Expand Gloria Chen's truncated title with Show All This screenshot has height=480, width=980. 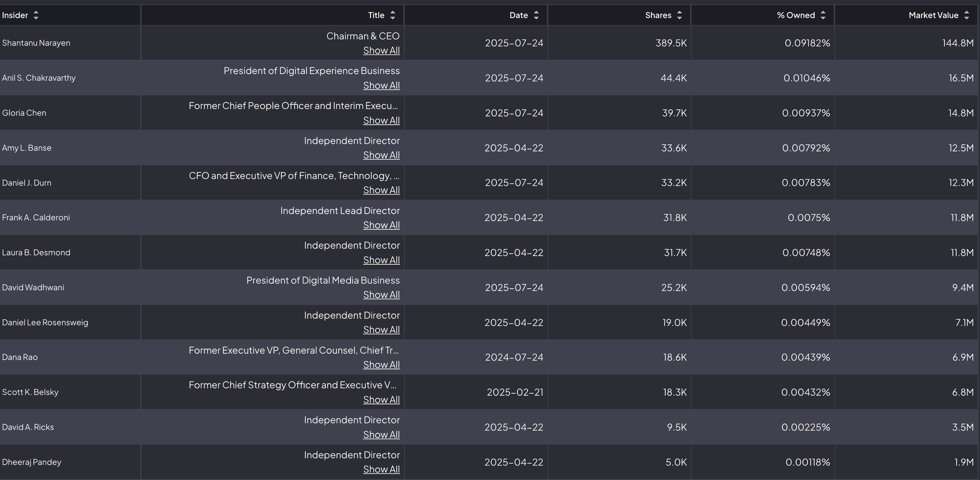(381, 120)
